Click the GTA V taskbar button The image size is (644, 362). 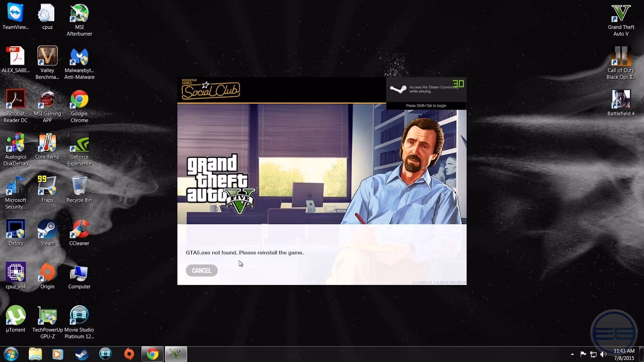point(176,354)
